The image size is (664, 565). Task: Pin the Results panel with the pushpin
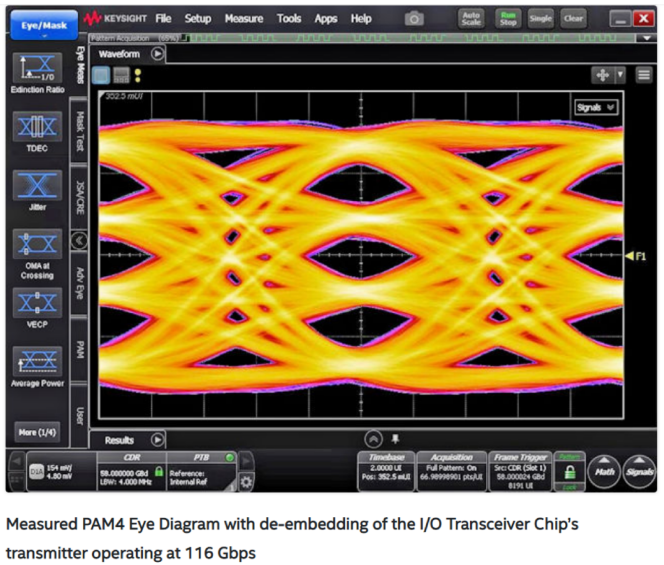point(395,438)
